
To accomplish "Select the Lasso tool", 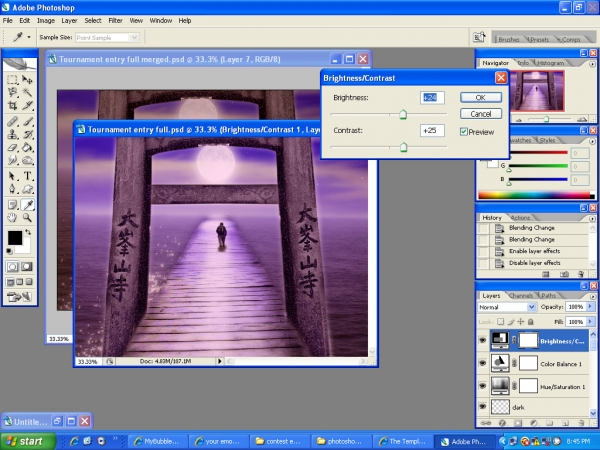I will pos(12,92).
